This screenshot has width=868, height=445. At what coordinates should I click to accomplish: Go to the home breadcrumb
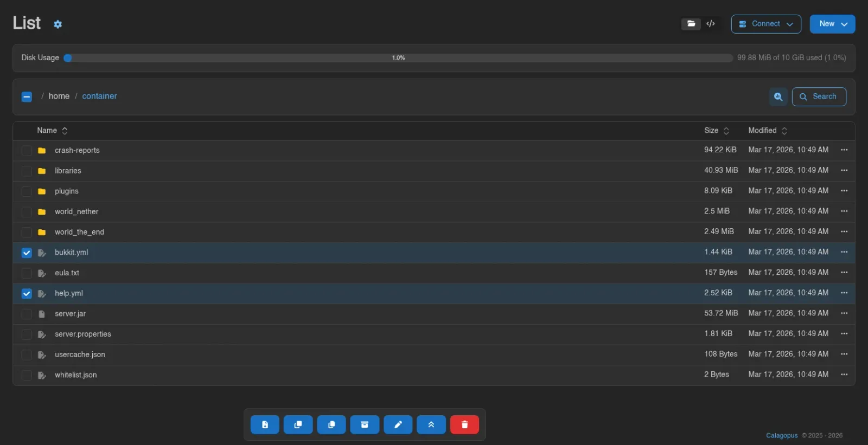click(59, 96)
